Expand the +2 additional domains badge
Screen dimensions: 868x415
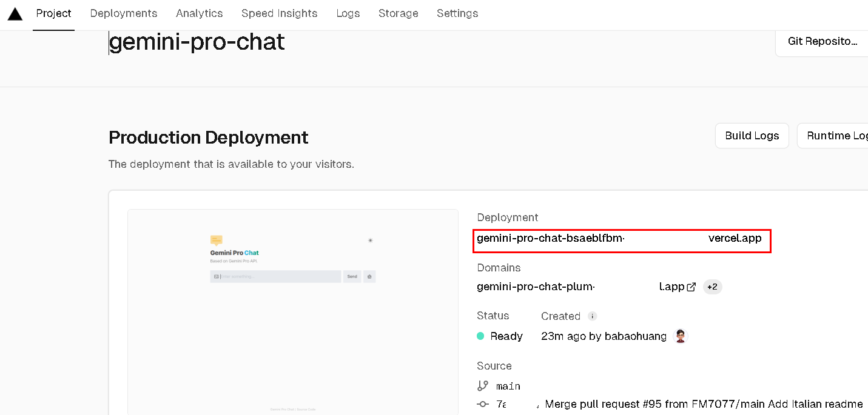(713, 287)
